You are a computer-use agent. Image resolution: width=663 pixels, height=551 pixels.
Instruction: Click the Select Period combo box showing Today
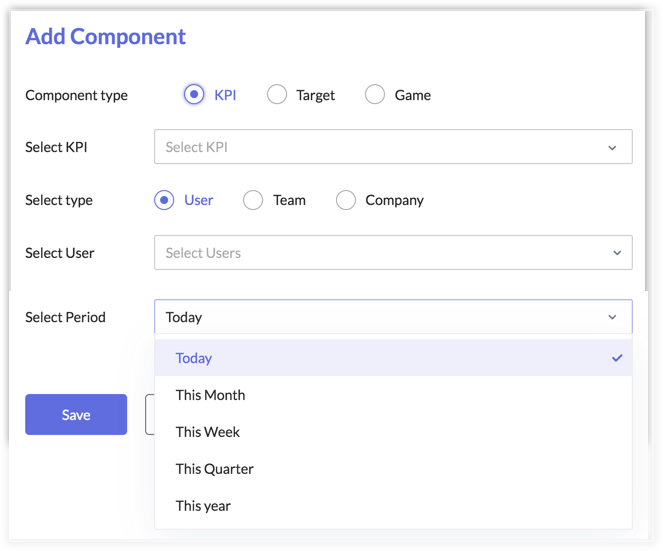[x=380, y=317]
